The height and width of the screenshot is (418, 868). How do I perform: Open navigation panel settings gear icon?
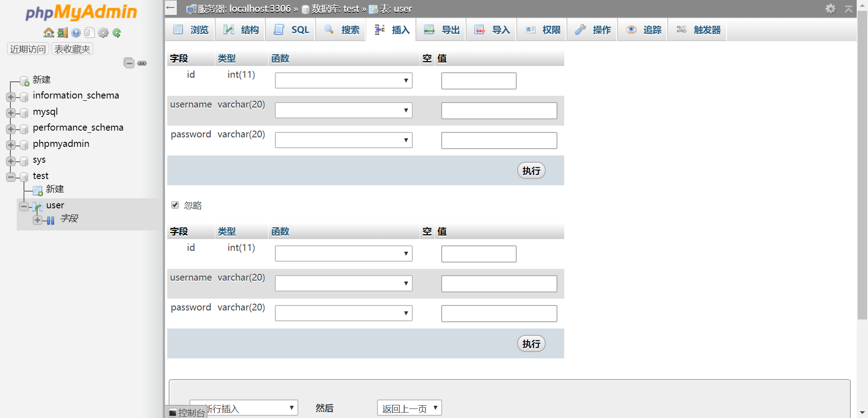(x=103, y=33)
